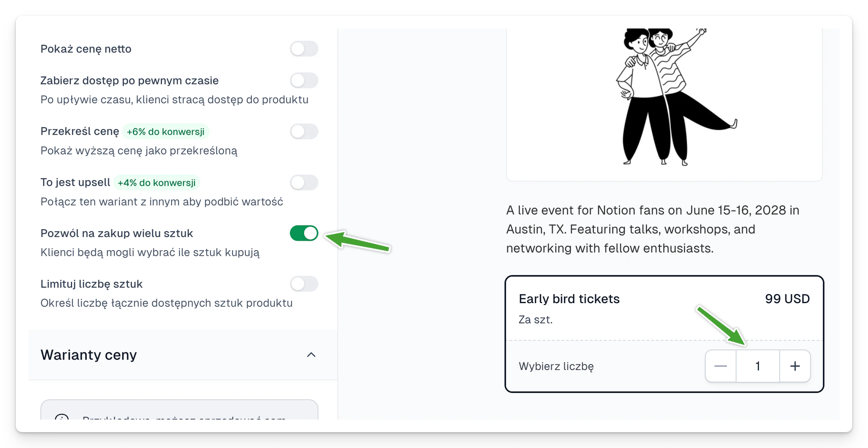Click the Warianty ceny section header
868x448 pixels.
(183, 355)
